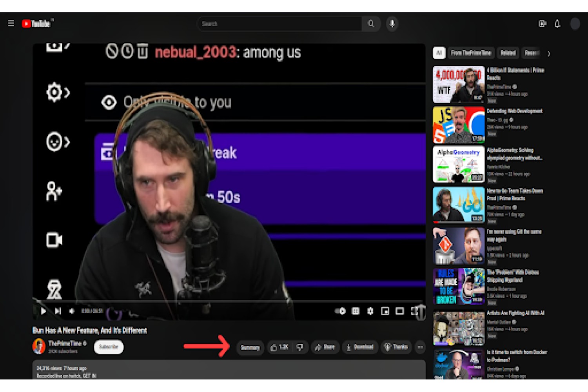This screenshot has width=588, height=392.
Task: Open Rules Are Made To Be Broken thumbnail
Action: click(x=459, y=287)
